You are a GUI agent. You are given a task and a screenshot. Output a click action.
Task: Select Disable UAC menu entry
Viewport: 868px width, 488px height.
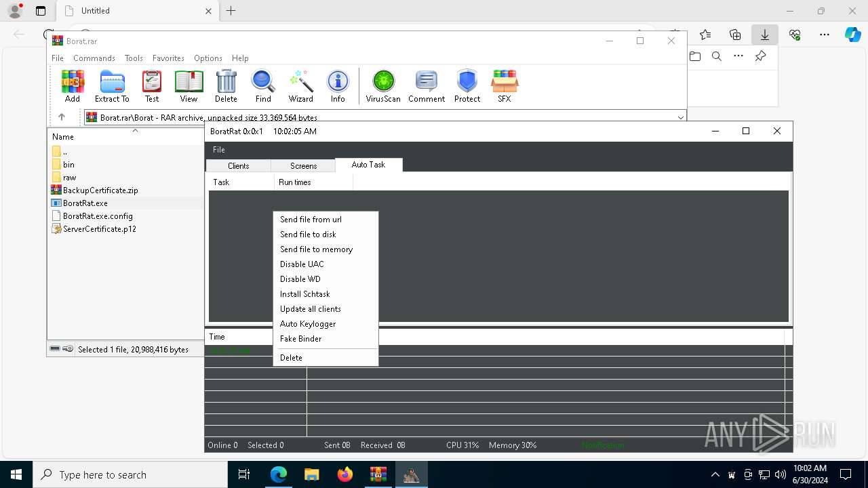[325, 264]
